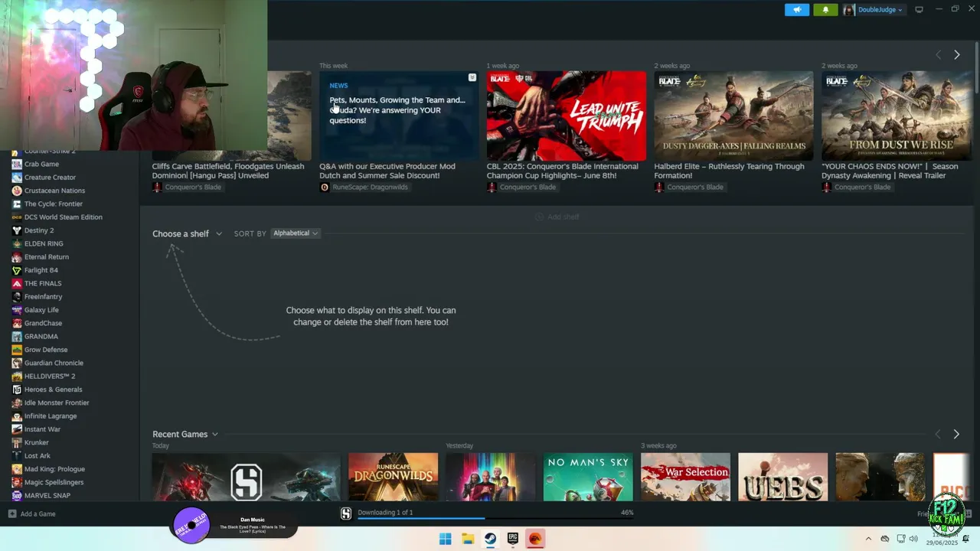Open the Alphabetical sort dropdown
This screenshot has height=551, width=980.
(x=295, y=233)
